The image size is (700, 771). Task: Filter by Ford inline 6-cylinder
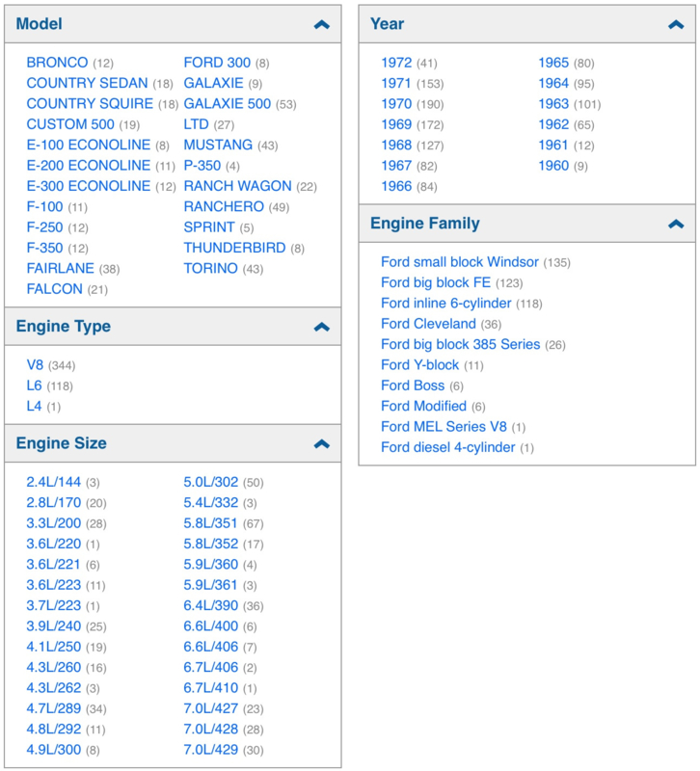point(446,304)
